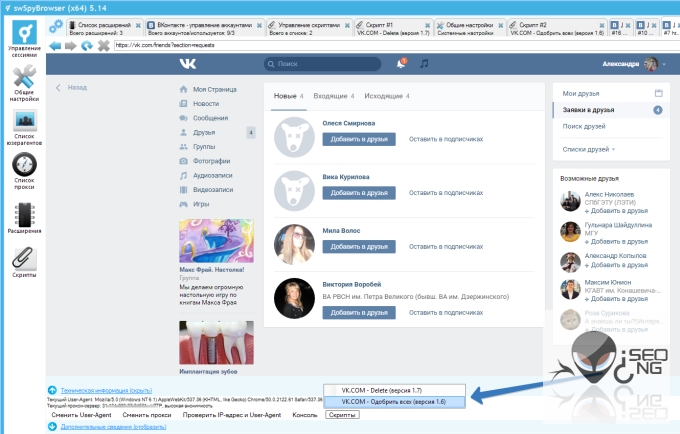Leave Виктория Воробей in subscribers

coord(446,313)
